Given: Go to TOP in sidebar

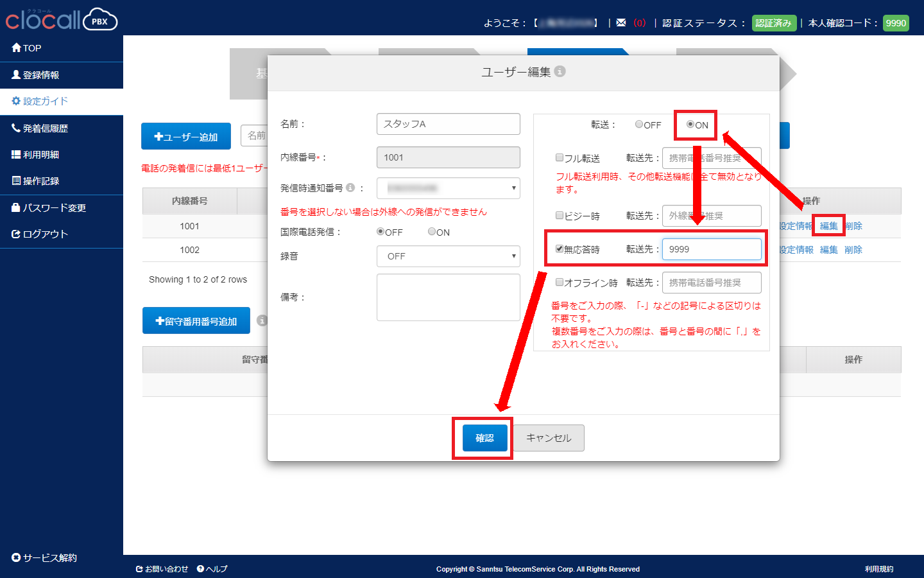Looking at the screenshot, I should click(26, 48).
